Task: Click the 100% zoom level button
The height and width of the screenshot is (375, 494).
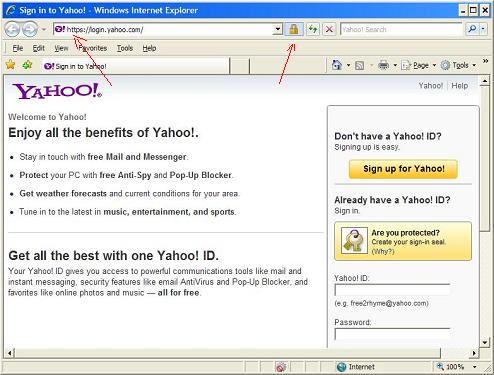Action: point(451,367)
